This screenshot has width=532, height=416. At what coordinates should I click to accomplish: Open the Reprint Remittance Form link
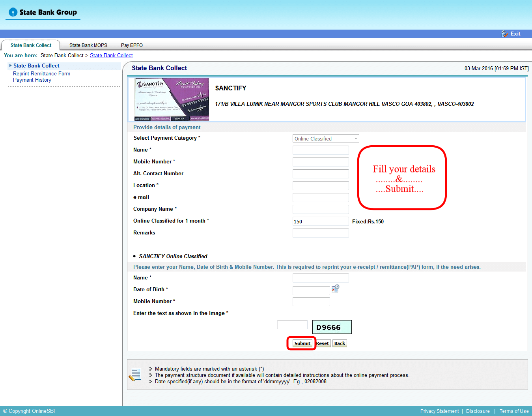41,74
